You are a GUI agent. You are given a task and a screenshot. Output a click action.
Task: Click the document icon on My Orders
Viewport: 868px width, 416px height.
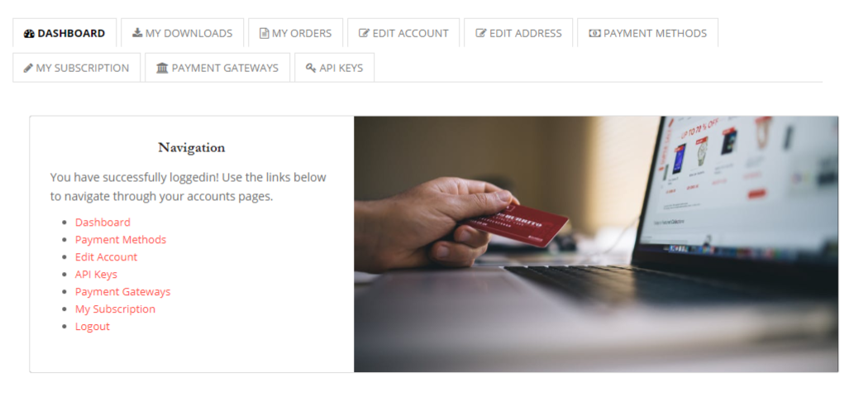pos(264,33)
